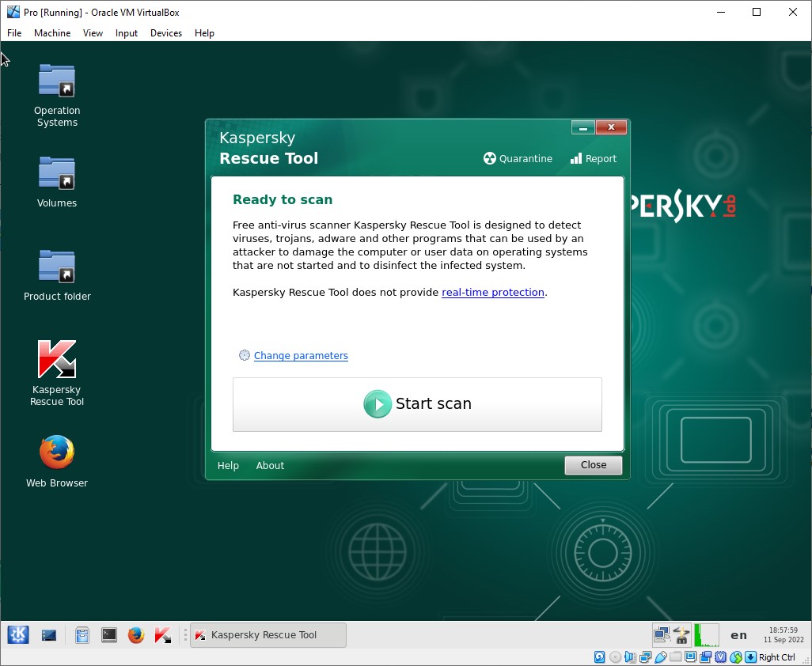Click the Start scan button
This screenshot has height=666, width=812.
pyautogui.click(x=417, y=404)
